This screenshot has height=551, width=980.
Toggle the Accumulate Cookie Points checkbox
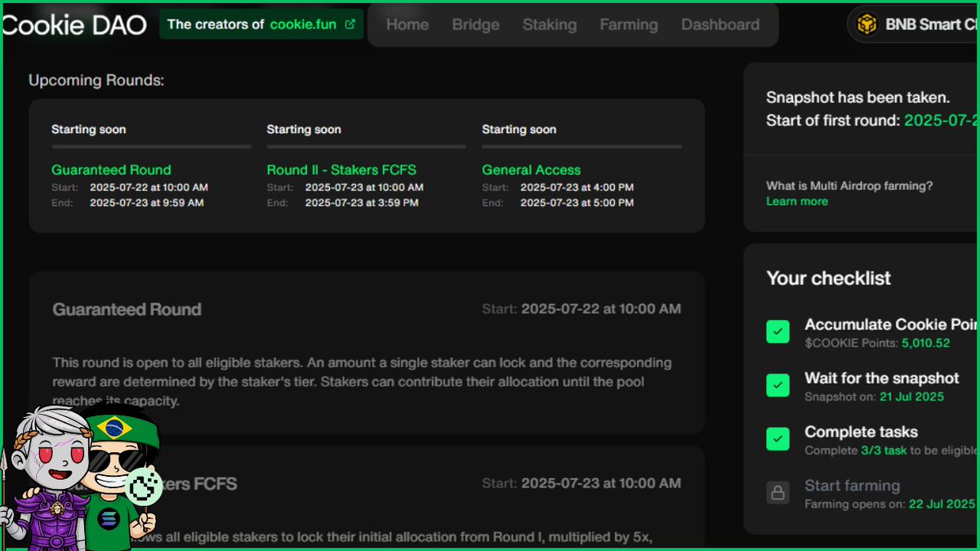(777, 332)
